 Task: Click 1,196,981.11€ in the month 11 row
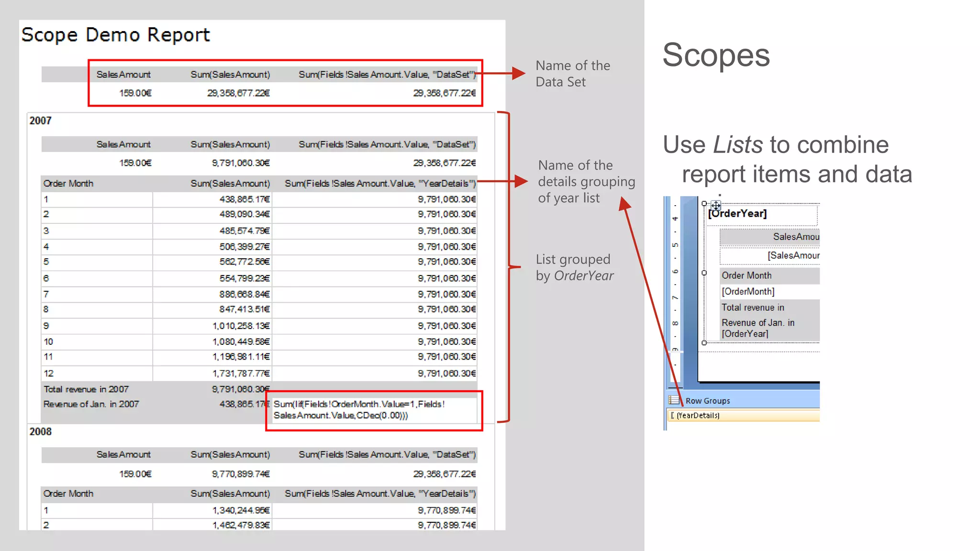tap(241, 357)
